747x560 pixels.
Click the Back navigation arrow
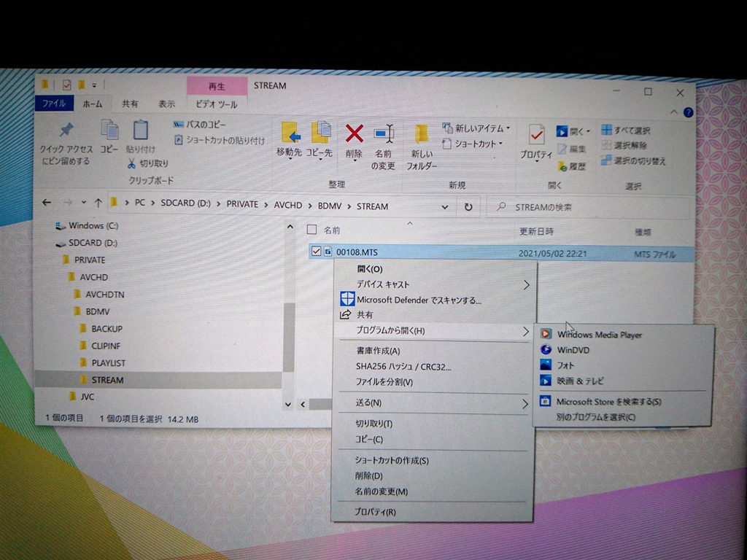(47, 203)
